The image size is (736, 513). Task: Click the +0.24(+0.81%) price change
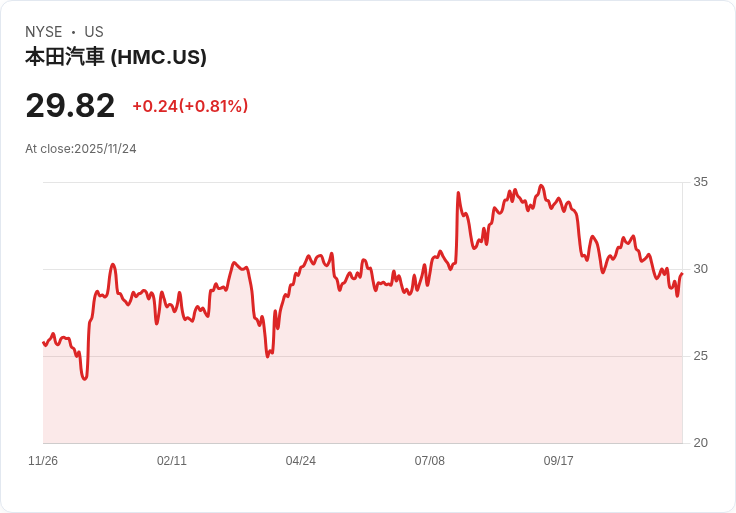click(190, 106)
